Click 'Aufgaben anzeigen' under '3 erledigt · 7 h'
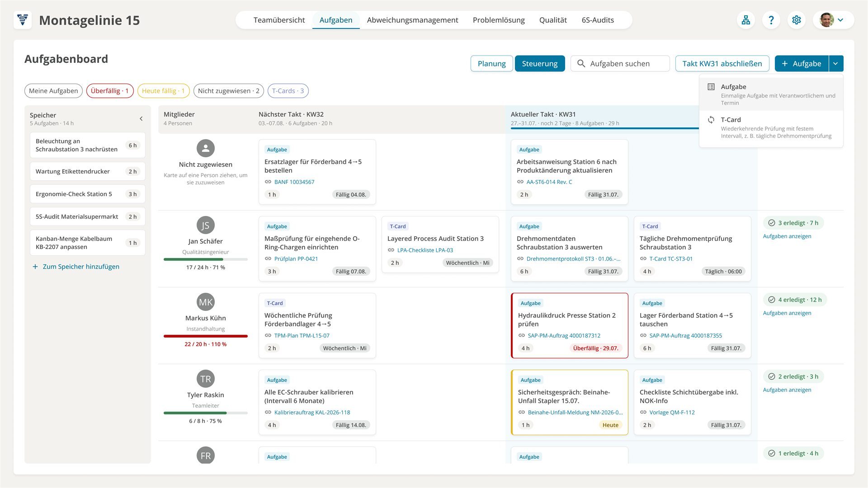 click(x=787, y=236)
